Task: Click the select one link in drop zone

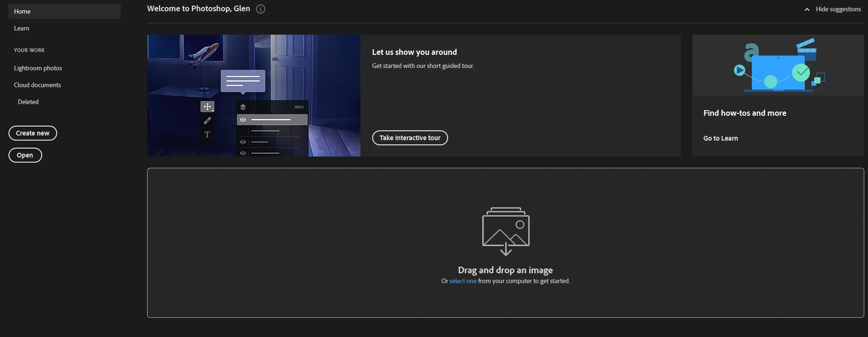Action: point(463,281)
